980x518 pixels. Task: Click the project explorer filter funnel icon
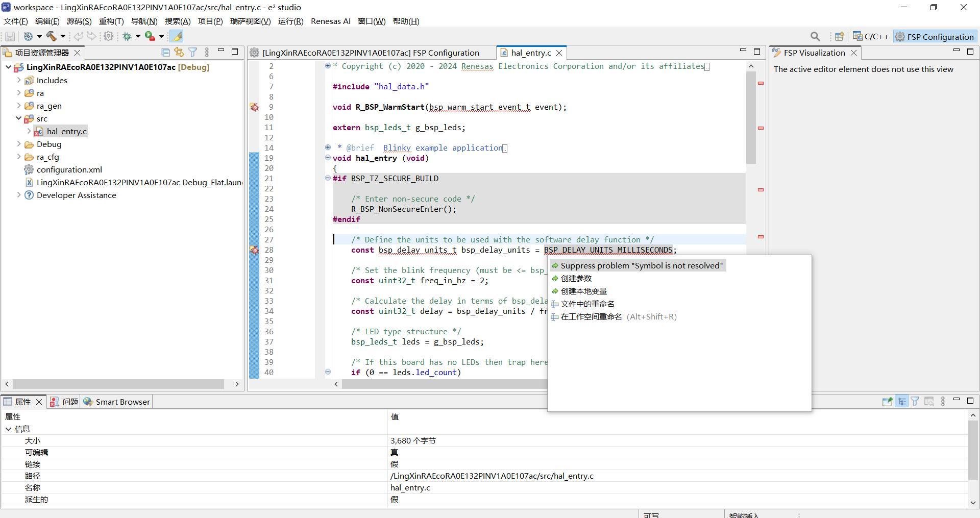tap(192, 53)
